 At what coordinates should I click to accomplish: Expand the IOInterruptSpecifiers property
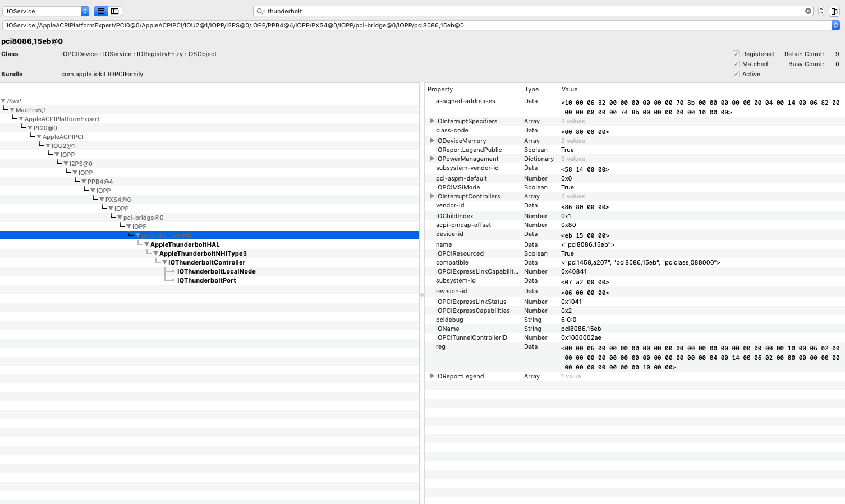432,121
